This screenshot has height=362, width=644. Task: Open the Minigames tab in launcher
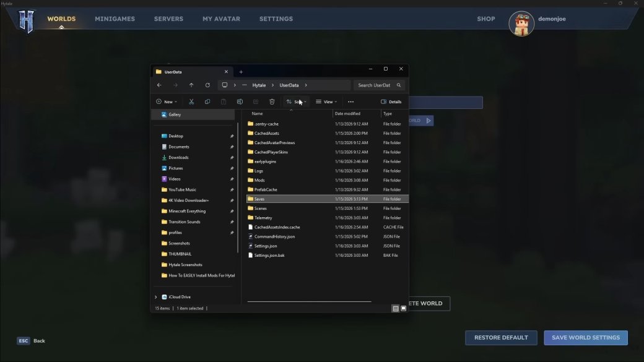(115, 19)
